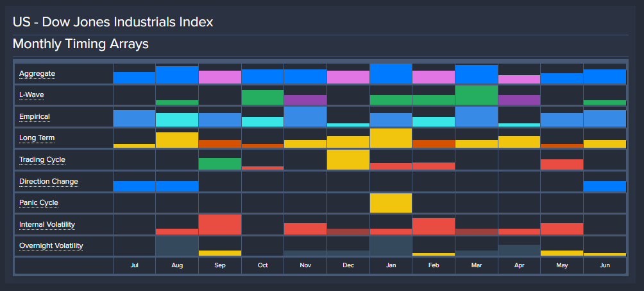Viewport: 644px width, 291px height.
Task: Select the Empirical row label
Action: [x=35, y=117]
